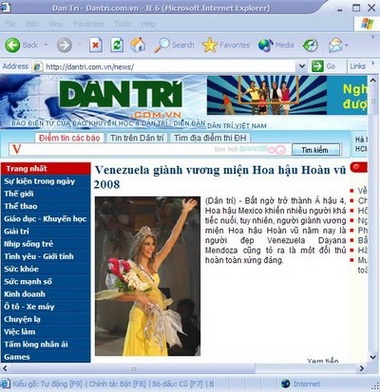Stop page loading with the red X icon
380x392 pixels.
point(96,45)
